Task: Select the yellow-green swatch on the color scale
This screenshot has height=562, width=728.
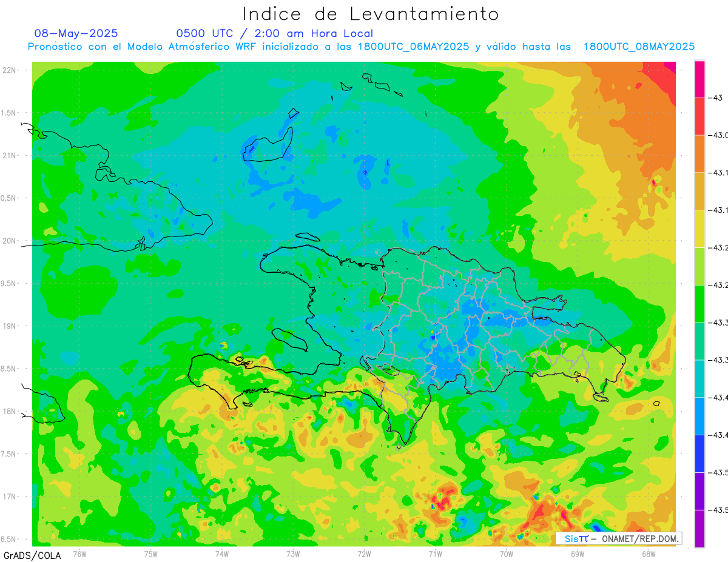Action: 699,267
